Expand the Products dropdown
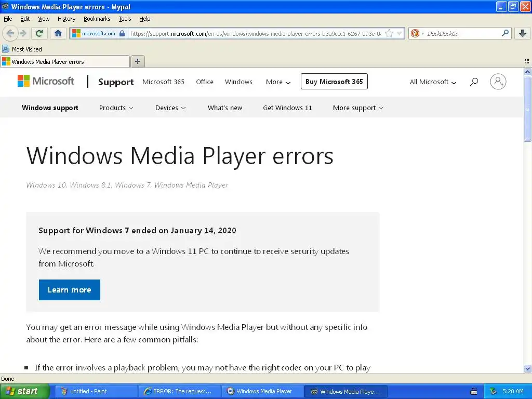532x399 pixels. tap(116, 108)
